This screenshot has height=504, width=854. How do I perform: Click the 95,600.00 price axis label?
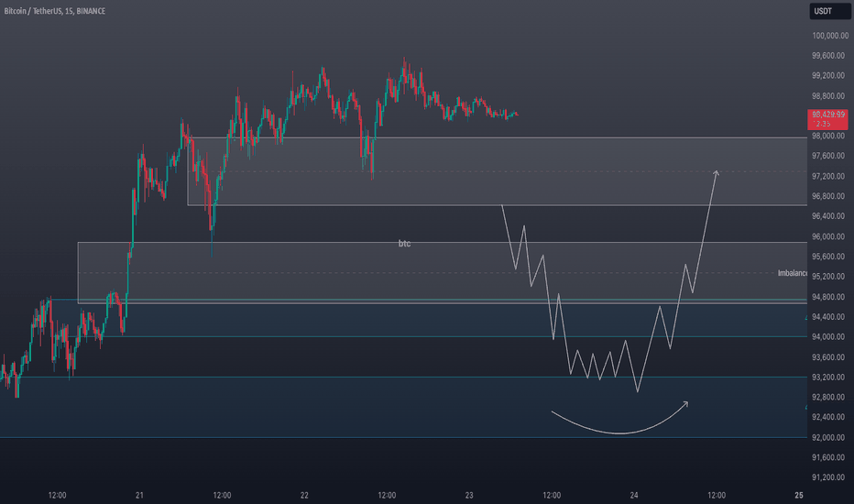coord(828,257)
